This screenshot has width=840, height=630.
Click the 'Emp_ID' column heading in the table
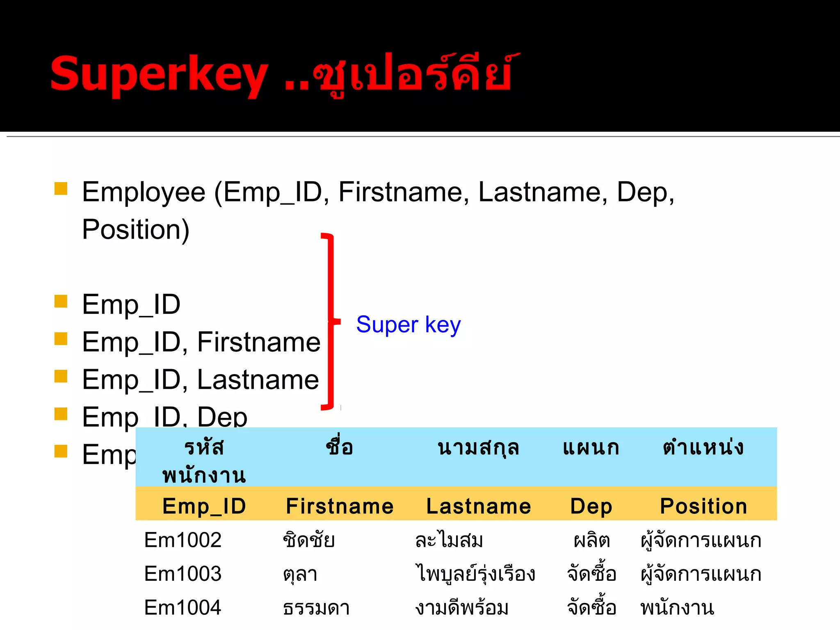click(204, 506)
